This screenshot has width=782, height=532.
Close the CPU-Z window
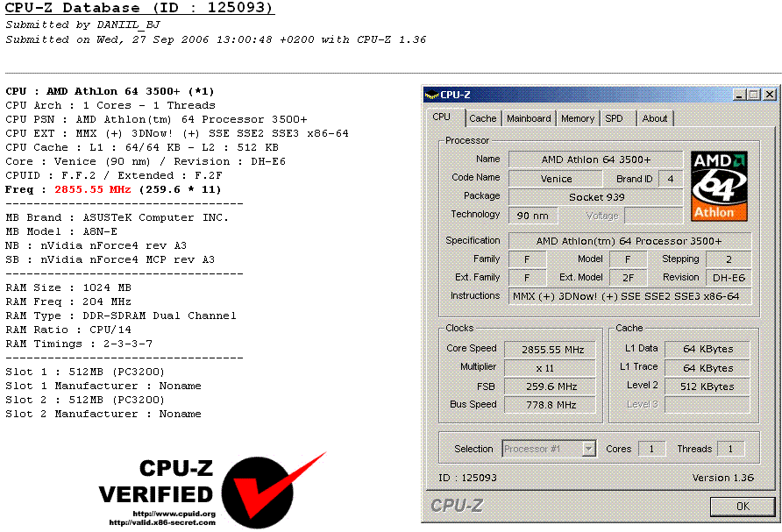coord(770,95)
